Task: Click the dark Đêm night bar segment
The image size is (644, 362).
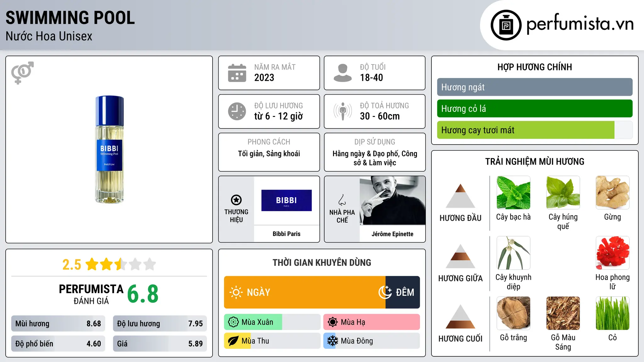Action: pyautogui.click(x=403, y=292)
